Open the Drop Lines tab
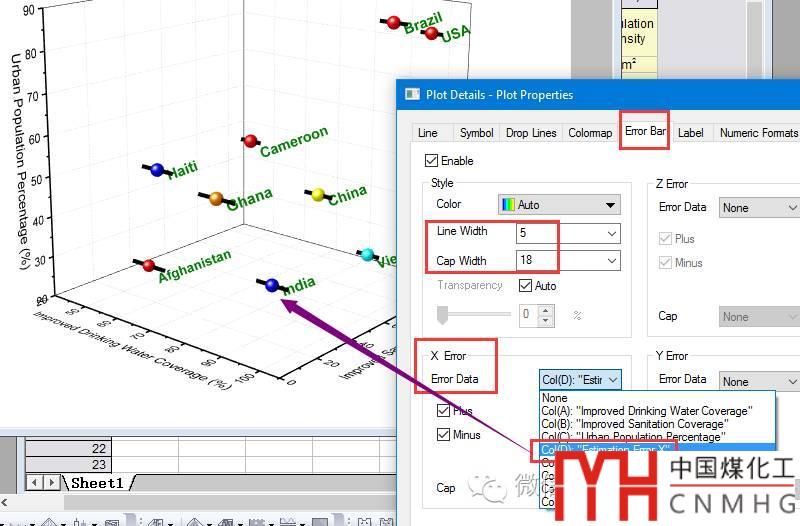800x526 pixels. (531, 133)
